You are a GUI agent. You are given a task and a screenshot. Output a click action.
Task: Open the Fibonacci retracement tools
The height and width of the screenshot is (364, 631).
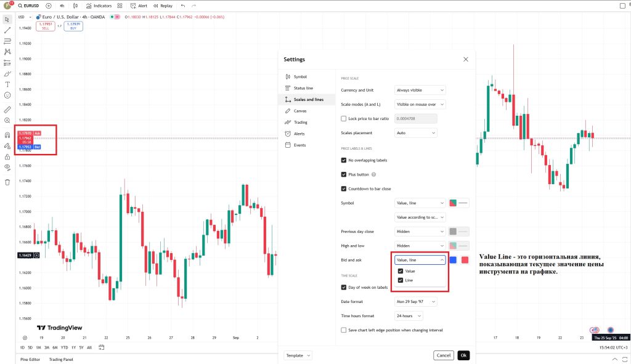[7, 41]
